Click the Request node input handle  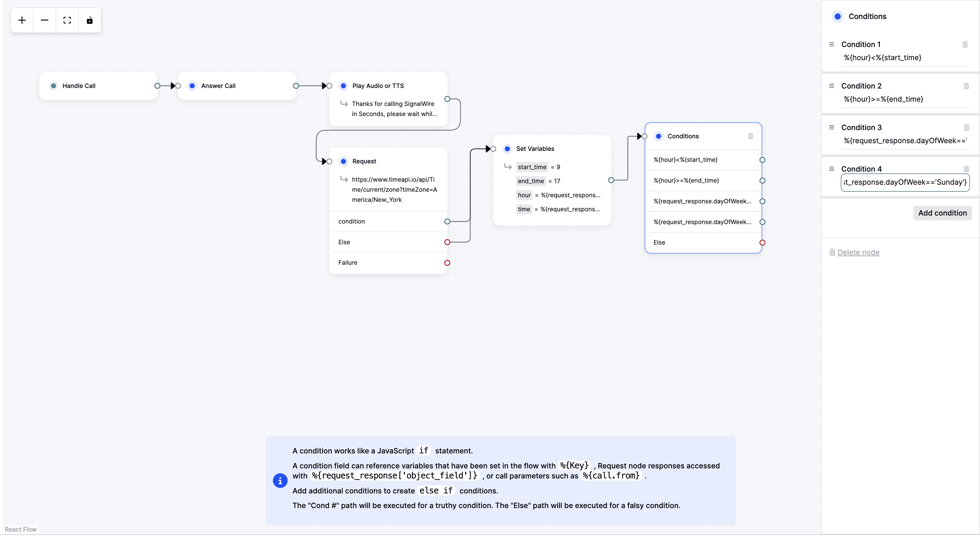click(x=329, y=162)
